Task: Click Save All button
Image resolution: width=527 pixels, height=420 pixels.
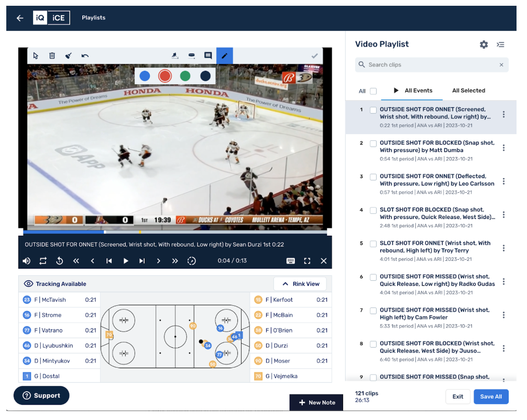Action: [x=491, y=397]
